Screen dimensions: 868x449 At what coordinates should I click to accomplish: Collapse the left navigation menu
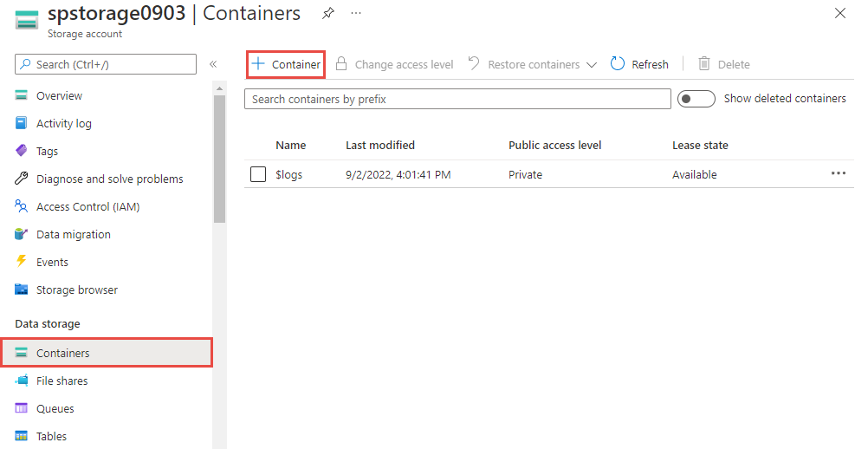point(213,64)
